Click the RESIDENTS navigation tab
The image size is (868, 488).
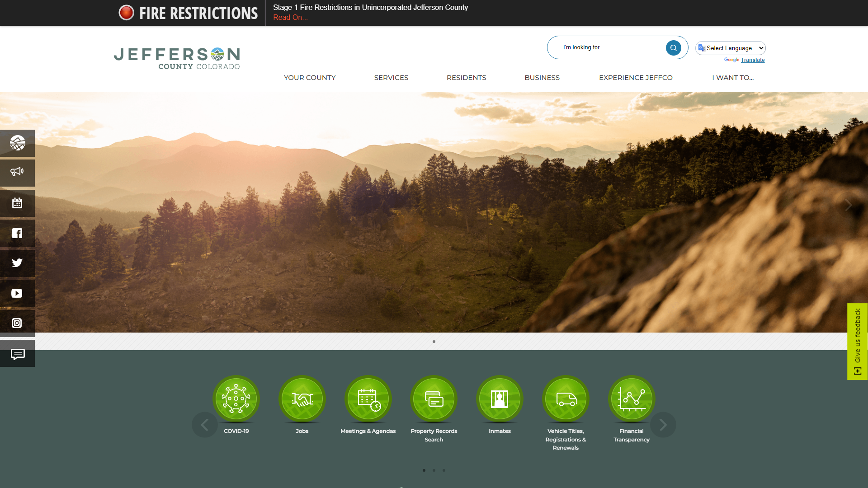(x=466, y=77)
